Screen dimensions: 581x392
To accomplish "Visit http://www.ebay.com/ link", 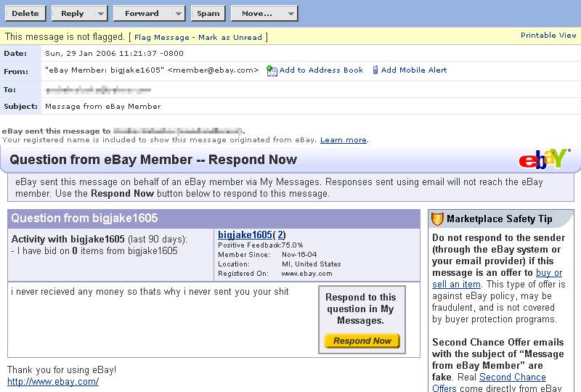I will 53,382.
